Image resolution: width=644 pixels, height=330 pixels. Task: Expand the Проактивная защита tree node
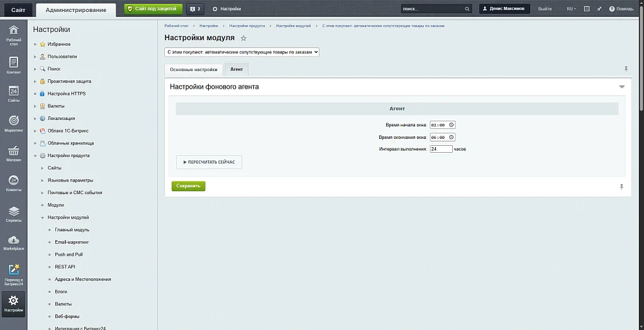pyautogui.click(x=35, y=81)
